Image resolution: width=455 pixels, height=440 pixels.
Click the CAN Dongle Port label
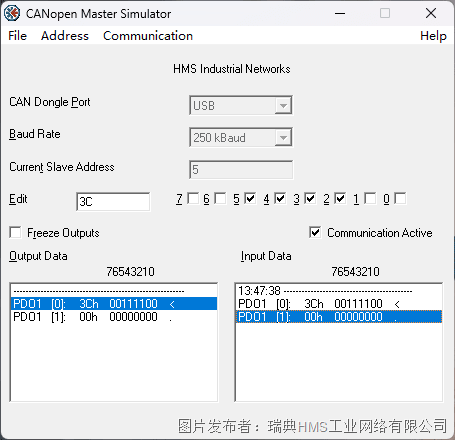50,102
